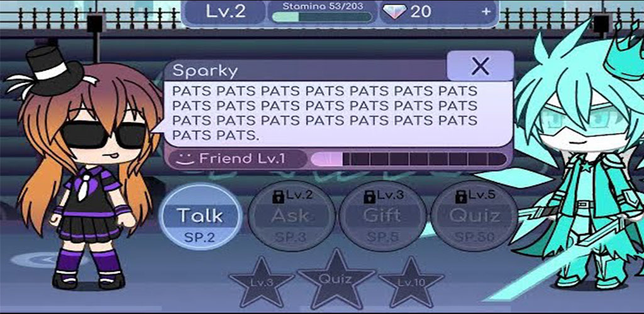Tap the locked Quiz SP.50 button
This screenshot has width=644, height=314.
point(474,216)
